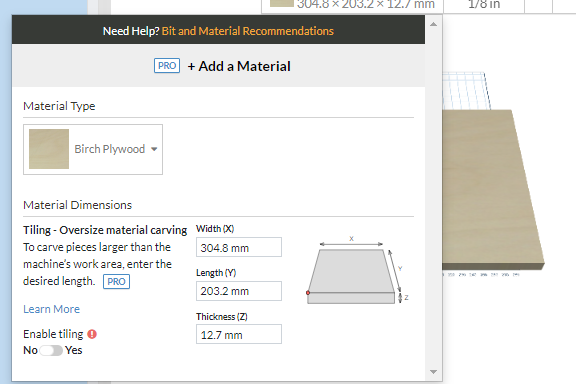Screen dimensions: 576x384
Task: Open Bit and Material Recommendations link
Action: click(248, 31)
